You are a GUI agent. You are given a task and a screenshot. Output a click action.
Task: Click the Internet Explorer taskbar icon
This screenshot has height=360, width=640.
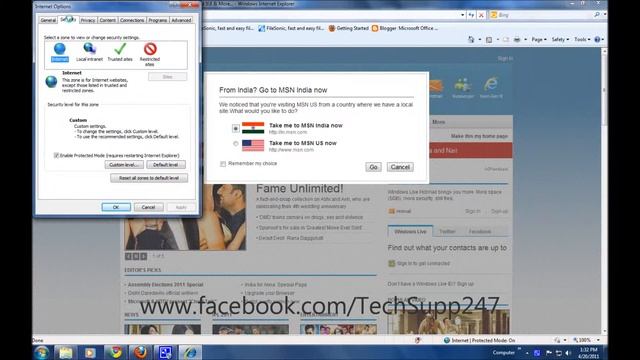[x=190, y=353]
